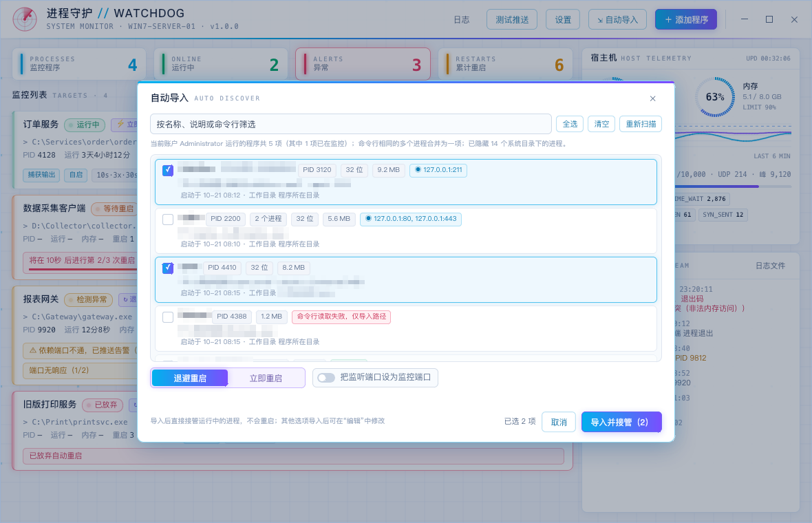
Task: Click the 127.0.0.1:211 port tag
Action: point(438,170)
